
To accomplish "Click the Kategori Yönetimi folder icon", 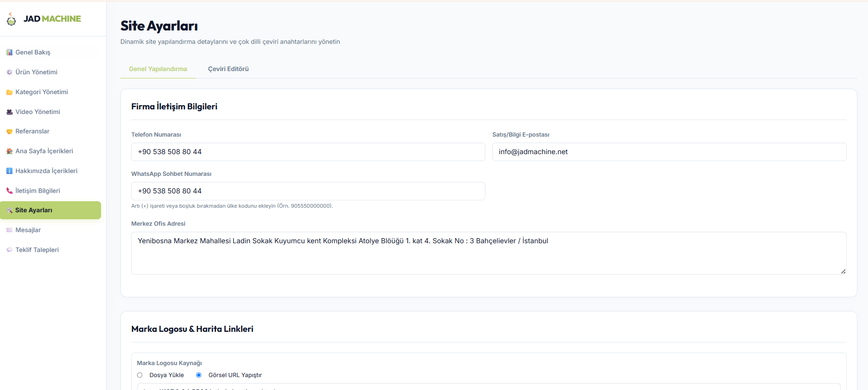I will [x=9, y=92].
